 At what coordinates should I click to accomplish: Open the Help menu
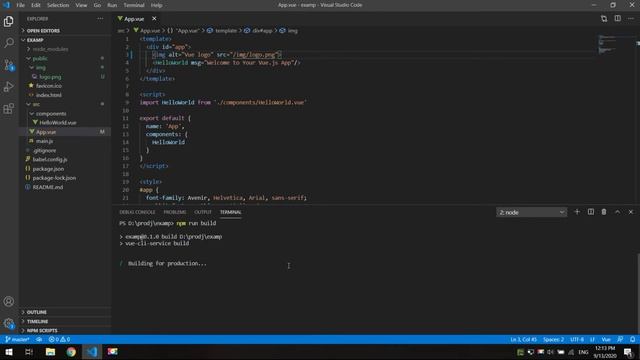pyautogui.click(x=157, y=5)
